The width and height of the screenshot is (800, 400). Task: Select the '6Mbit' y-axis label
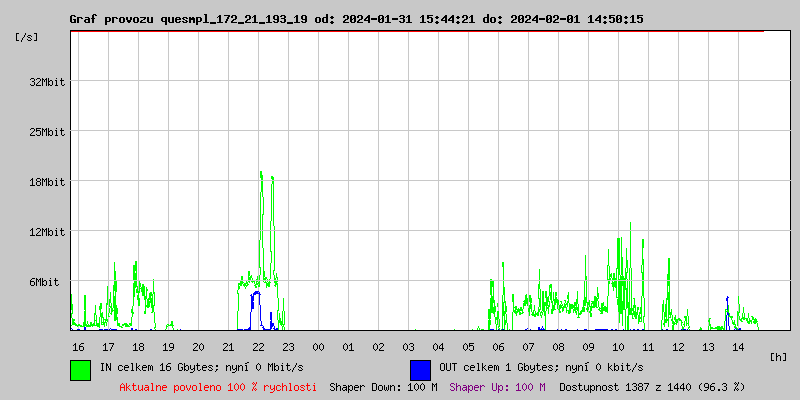(x=44, y=282)
